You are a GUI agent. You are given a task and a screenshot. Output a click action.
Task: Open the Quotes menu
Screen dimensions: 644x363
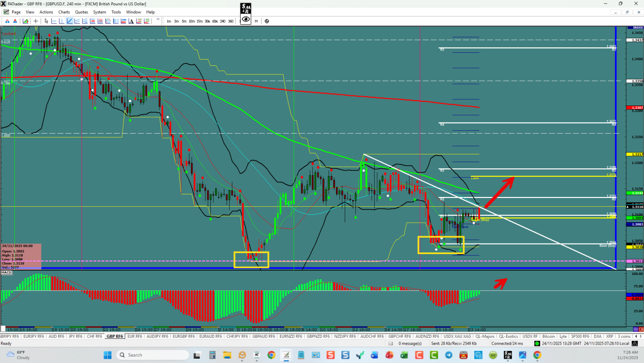[x=81, y=12]
